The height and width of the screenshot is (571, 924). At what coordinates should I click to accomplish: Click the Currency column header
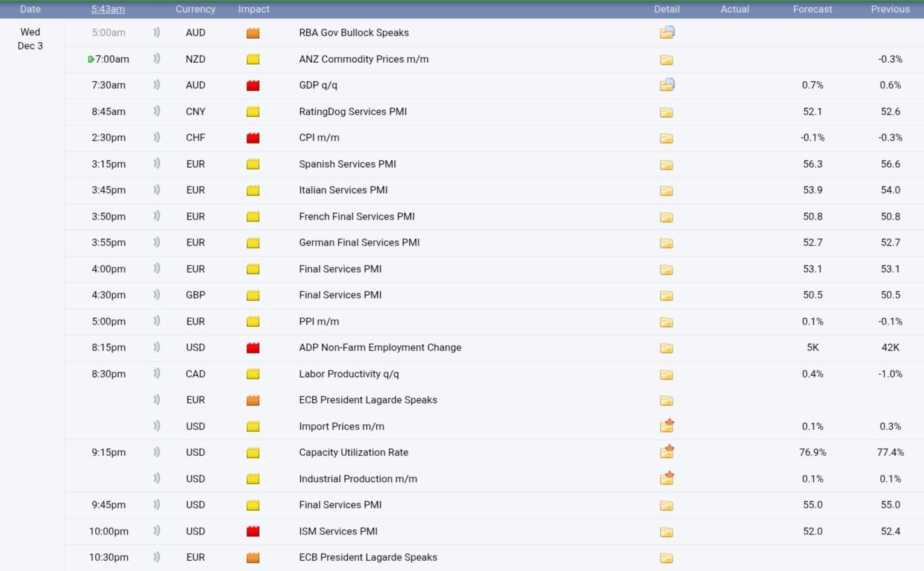[x=195, y=9]
